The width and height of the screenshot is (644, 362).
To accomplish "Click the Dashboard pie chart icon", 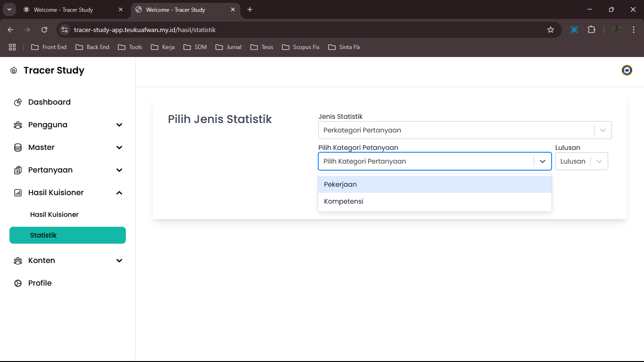I will click(18, 102).
